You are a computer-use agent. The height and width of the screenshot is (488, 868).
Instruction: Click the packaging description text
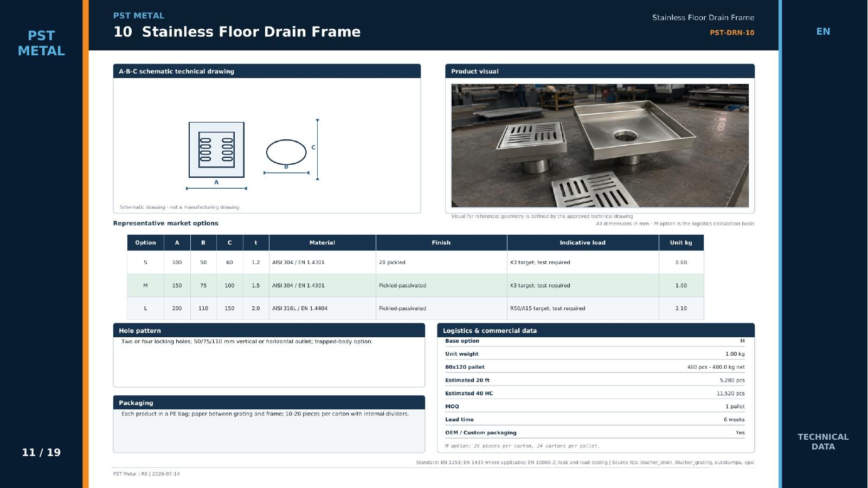pyautogui.click(x=265, y=414)
